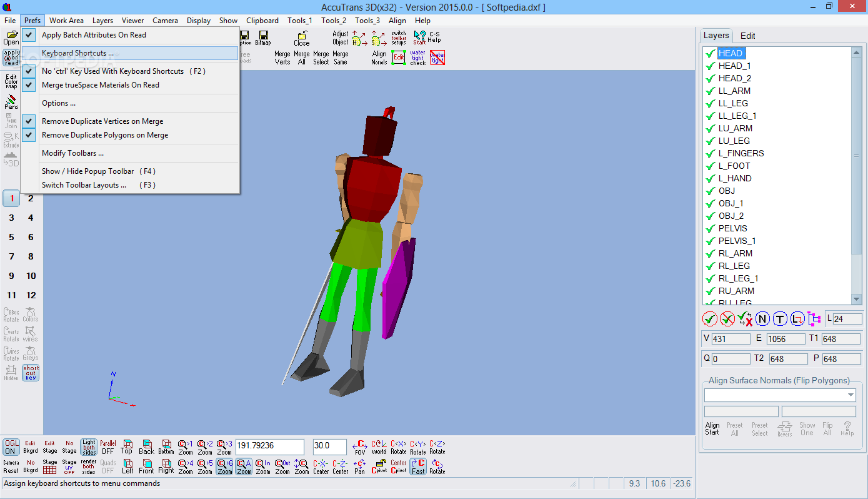The width and height of the screenshot is (868, 499).
Task: Click the Save Bitmap floppy icon
Action: pos(263,38)
